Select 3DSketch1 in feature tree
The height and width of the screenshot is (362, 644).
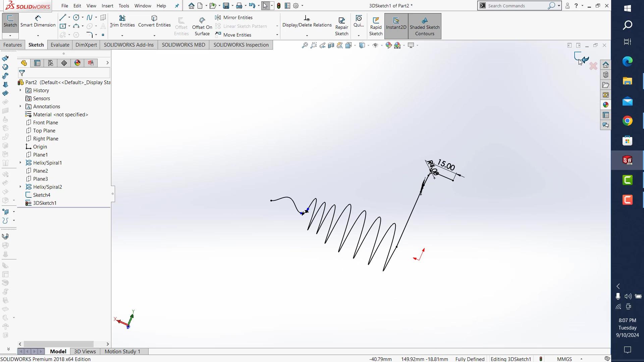point(45,203)
